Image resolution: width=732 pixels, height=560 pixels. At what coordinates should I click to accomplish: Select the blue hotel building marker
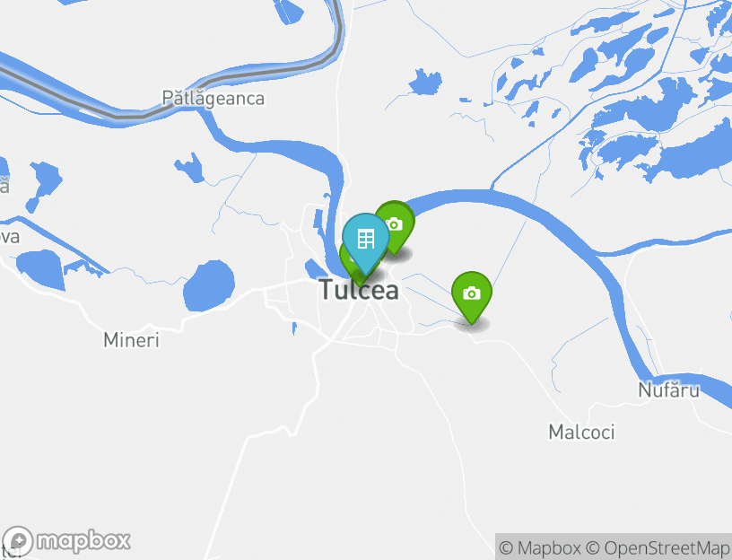coord(365,241)
